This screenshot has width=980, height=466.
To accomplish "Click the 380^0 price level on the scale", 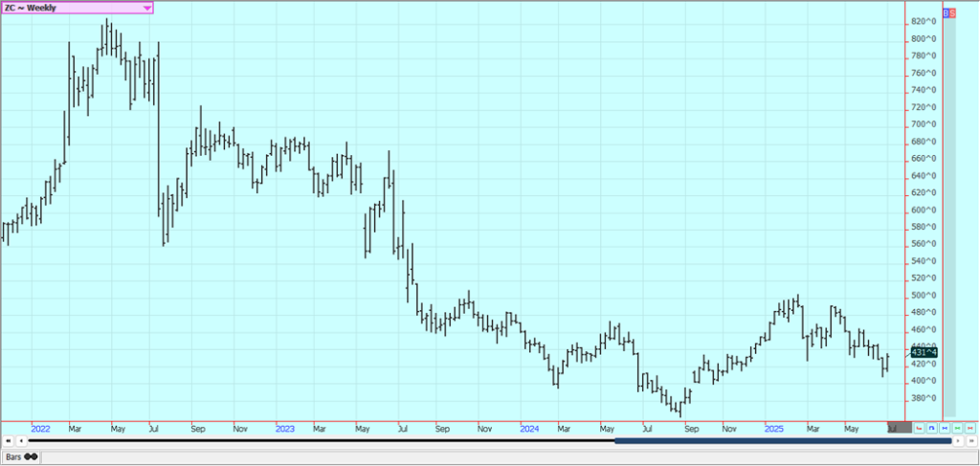I will point(924,398).
